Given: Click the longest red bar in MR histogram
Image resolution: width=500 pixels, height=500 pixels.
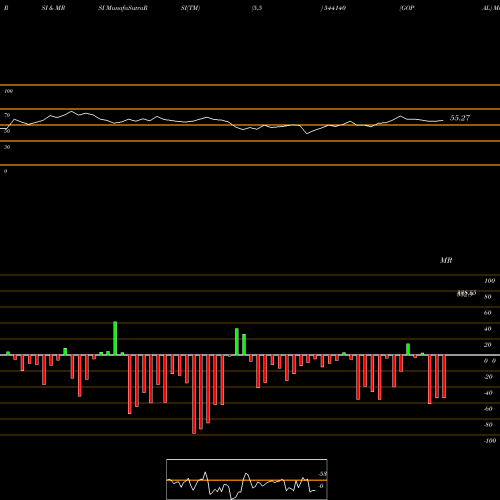Looking at the screenshot, I should click(x=194, y=394).
